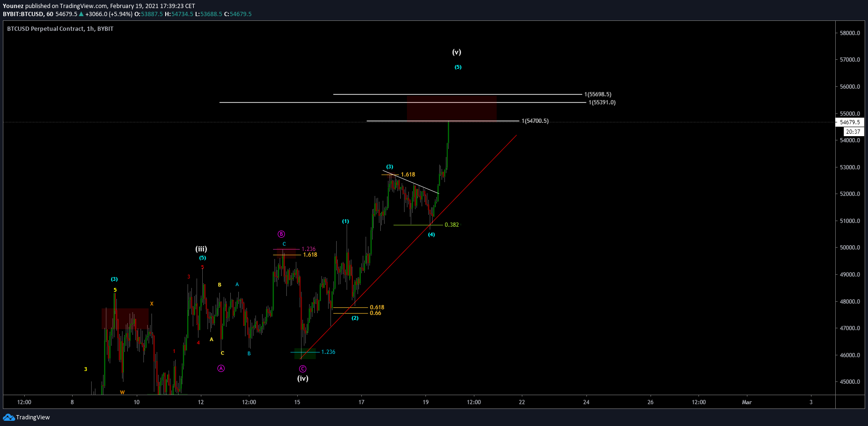This screenshot has height=426, width=868.
Task: Click the BYBIT:BTCUSD, 60 symbol text
Action: click(28, 14)
